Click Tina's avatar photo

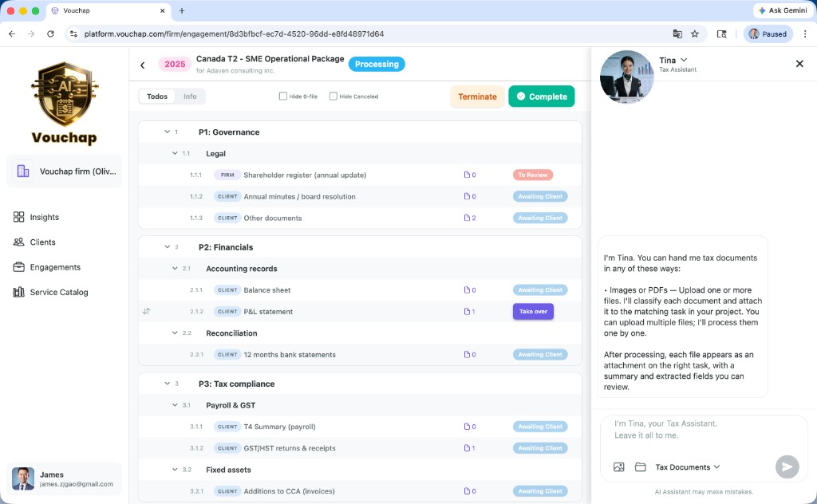[x=626, y=77]
